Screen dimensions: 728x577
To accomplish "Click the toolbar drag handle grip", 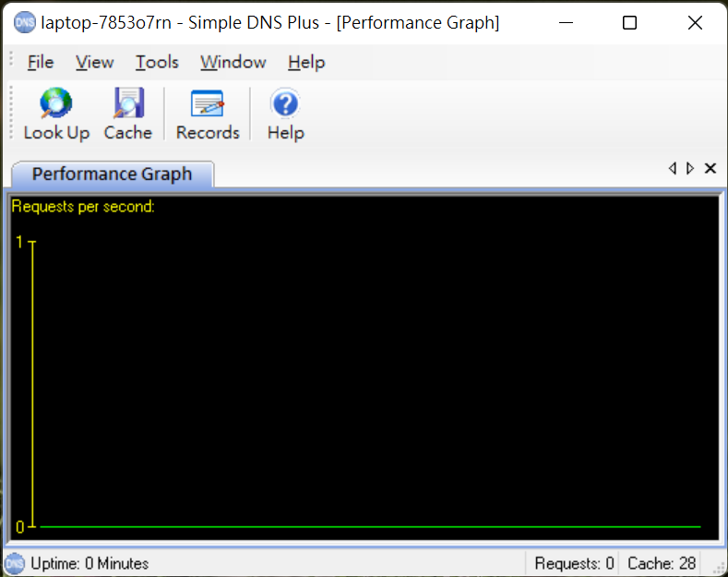I will 12,113.
